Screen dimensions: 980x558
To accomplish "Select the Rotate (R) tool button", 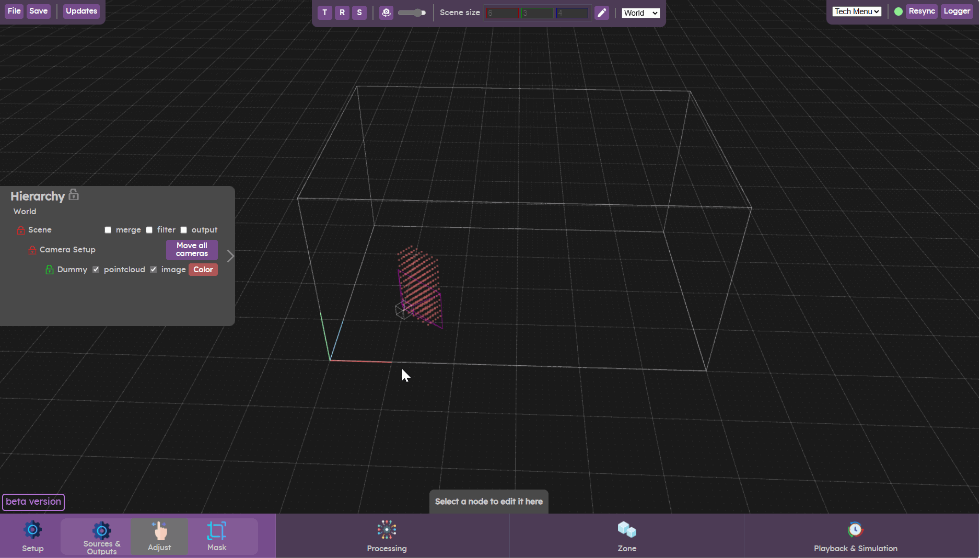I will point(342,13).
